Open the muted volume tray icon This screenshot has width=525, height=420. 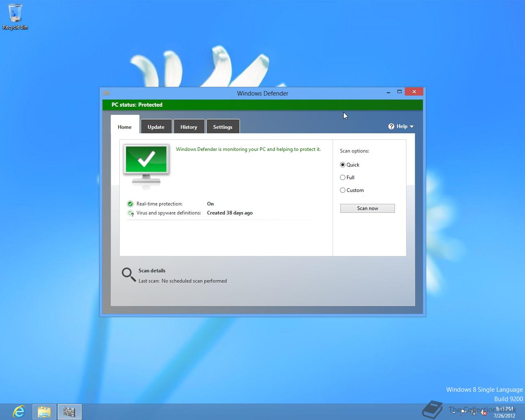484,412
